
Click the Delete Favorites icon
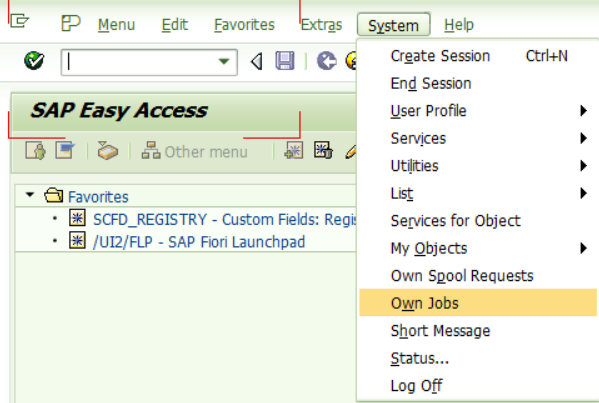pos(323,151)
